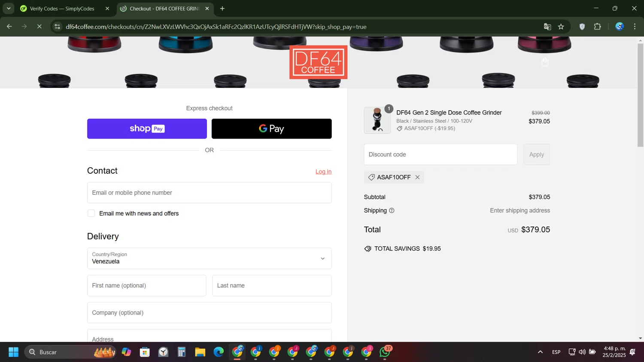644x362 pixels.
Task: Switch to the Verify Codes SimplyCodes tab
Action: click(62, 9)
